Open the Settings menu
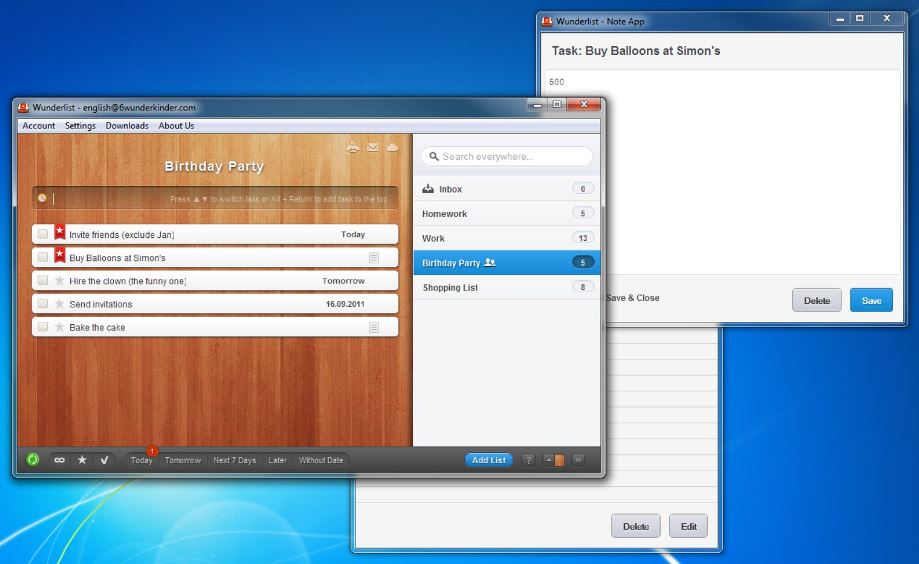 [x=80, y=125]
